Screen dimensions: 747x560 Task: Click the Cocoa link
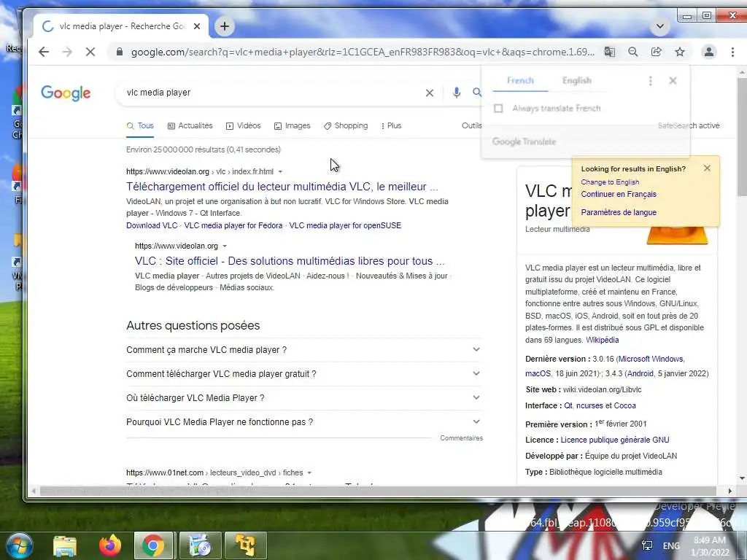coord(624,405)
